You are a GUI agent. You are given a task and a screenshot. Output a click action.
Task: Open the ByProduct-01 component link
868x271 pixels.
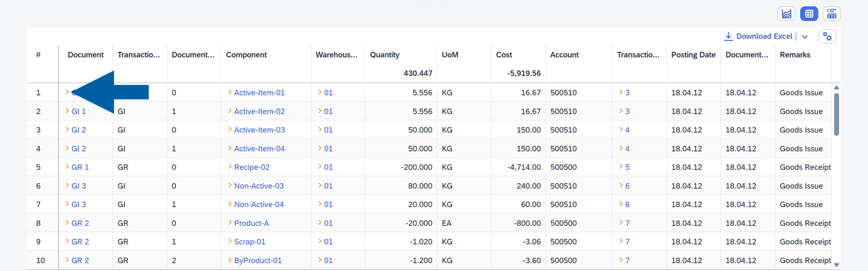click(x=257, y=261)
